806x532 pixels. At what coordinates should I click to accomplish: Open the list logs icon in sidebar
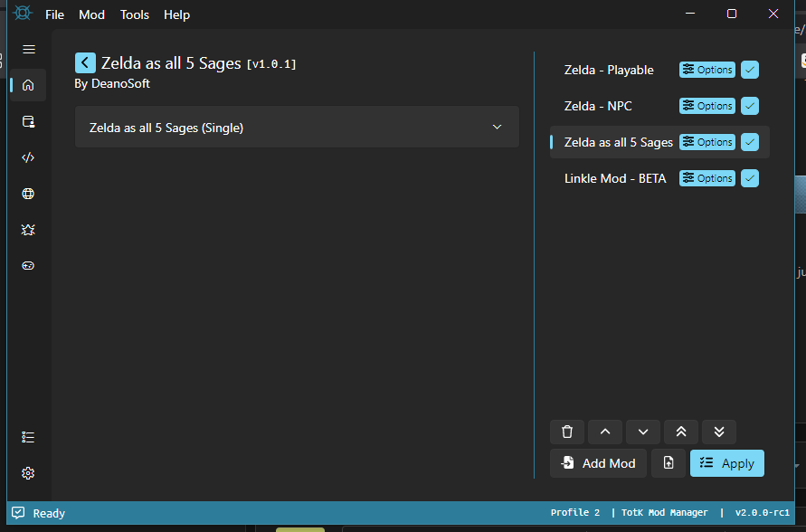pyautogui.click(x=28, y=437)
